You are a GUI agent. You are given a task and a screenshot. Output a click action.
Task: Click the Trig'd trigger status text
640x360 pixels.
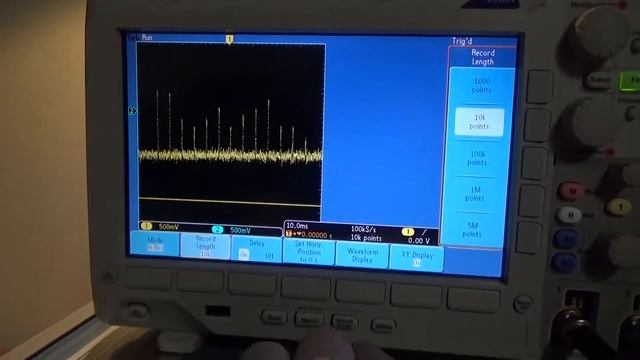[462, 41]
